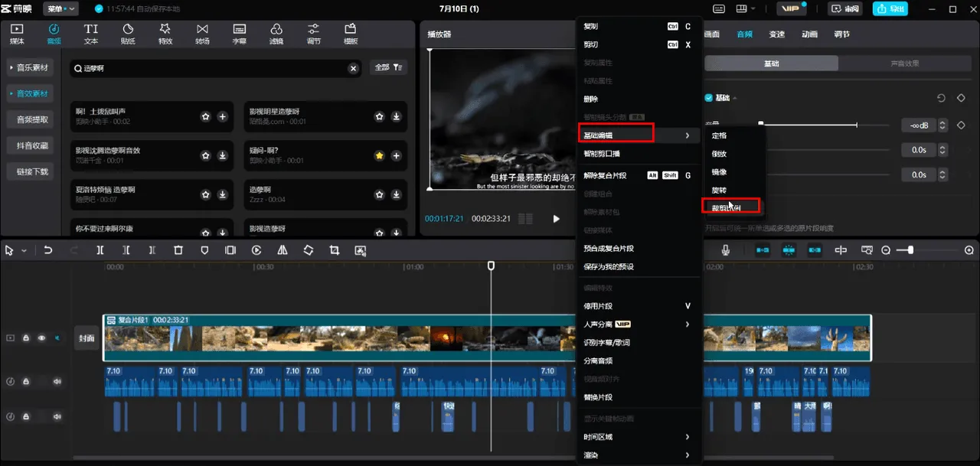Download the 影视明星造孽呀 sound effect
This screenshot has height=466, width=980.
click(x=396, y=116)
